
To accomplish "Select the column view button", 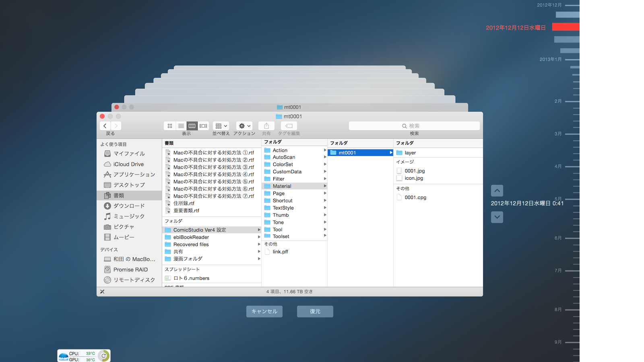I will pyautogui.click(x=192, y=126).
